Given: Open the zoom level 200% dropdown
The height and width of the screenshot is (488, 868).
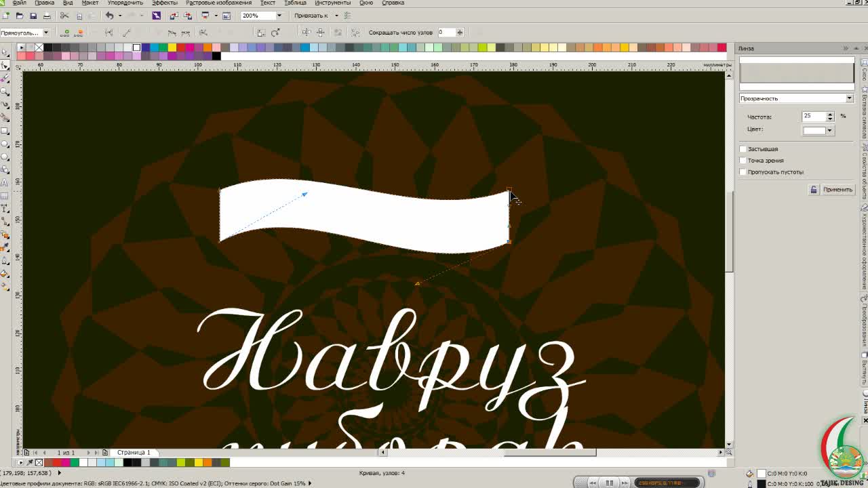Looking at the screenshot, I should click(x=279, y=15).
